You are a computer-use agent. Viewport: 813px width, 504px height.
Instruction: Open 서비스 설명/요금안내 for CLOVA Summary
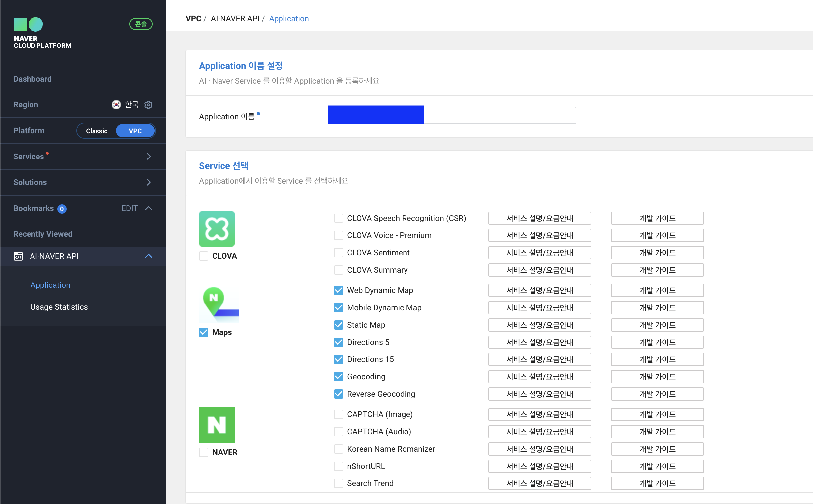pos(539,270)
